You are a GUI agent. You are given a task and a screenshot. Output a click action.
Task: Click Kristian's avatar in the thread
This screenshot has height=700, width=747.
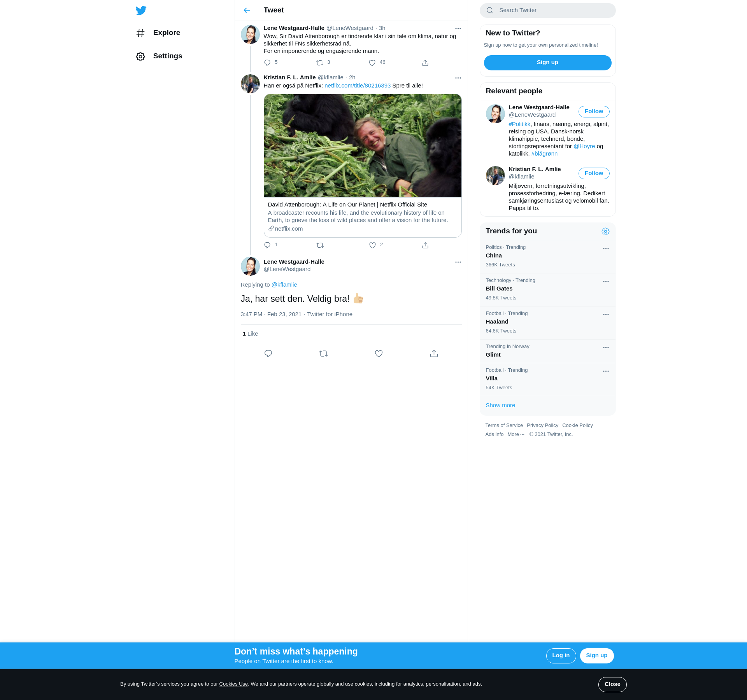coord(250,84)
